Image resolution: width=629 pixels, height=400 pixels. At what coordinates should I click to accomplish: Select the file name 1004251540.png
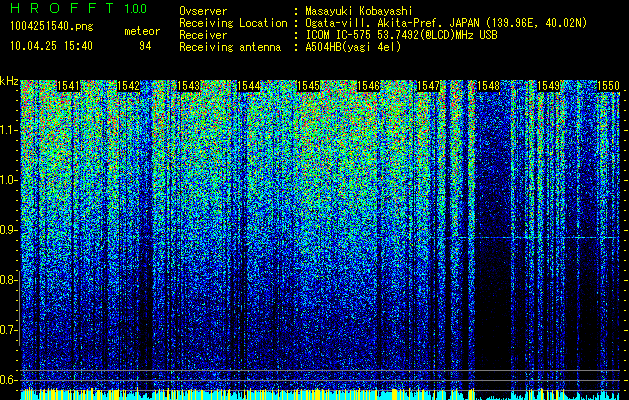click(52, 26)
